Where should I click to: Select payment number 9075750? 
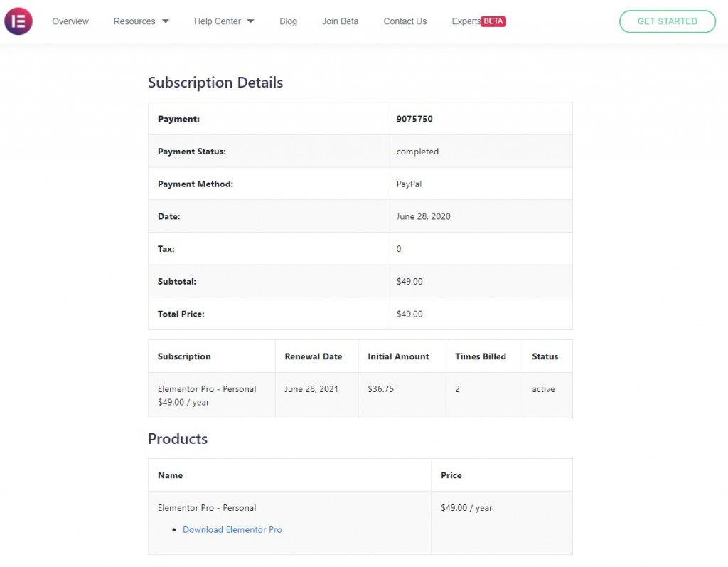click(x=414, y=119)
